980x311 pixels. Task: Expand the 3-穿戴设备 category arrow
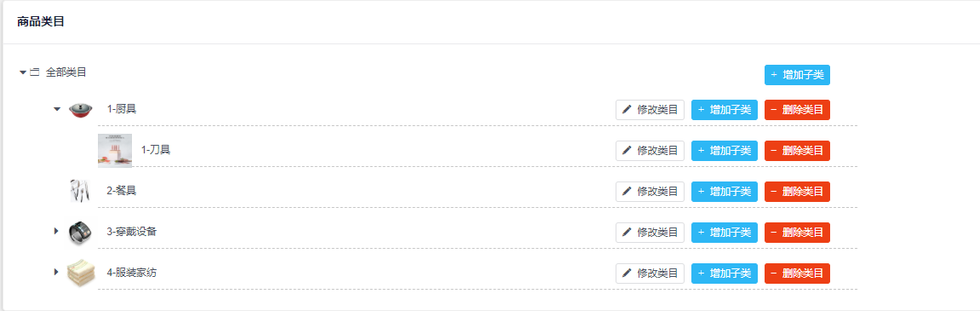coord(56,232)
